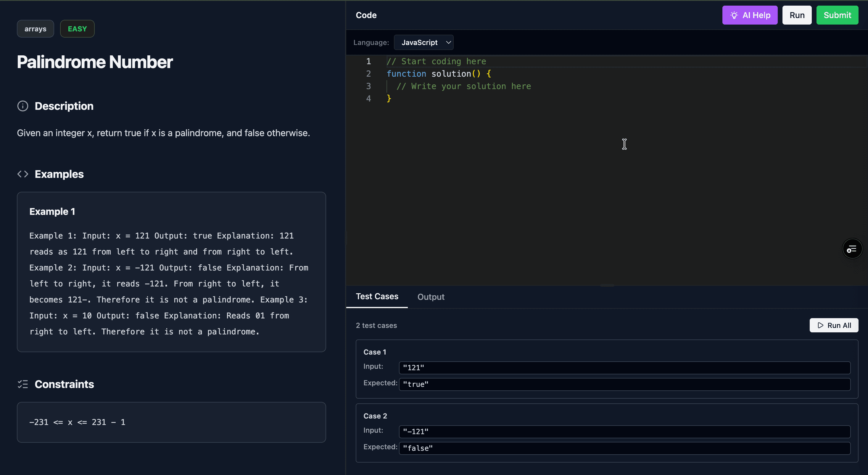Click the info icon beside Description
Viewport: 868px width, 475px height.
(22, 106)
